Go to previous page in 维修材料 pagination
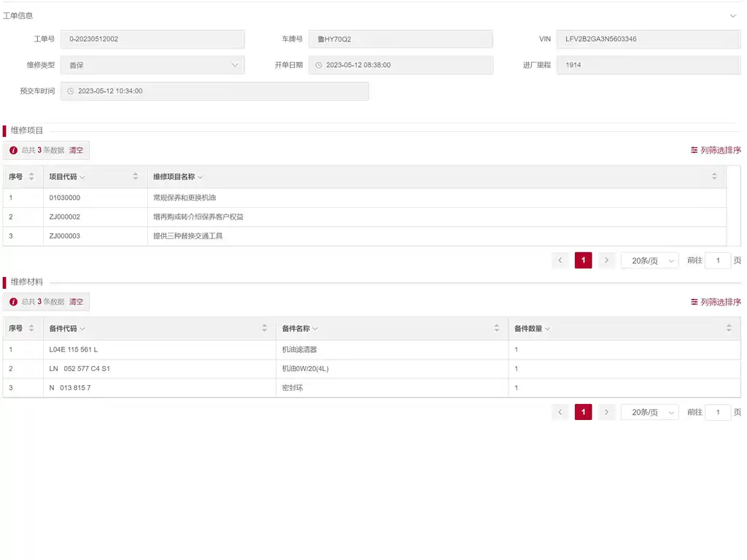Image resolution: width=747 pixels, height=560 pixels. [560, 412]
